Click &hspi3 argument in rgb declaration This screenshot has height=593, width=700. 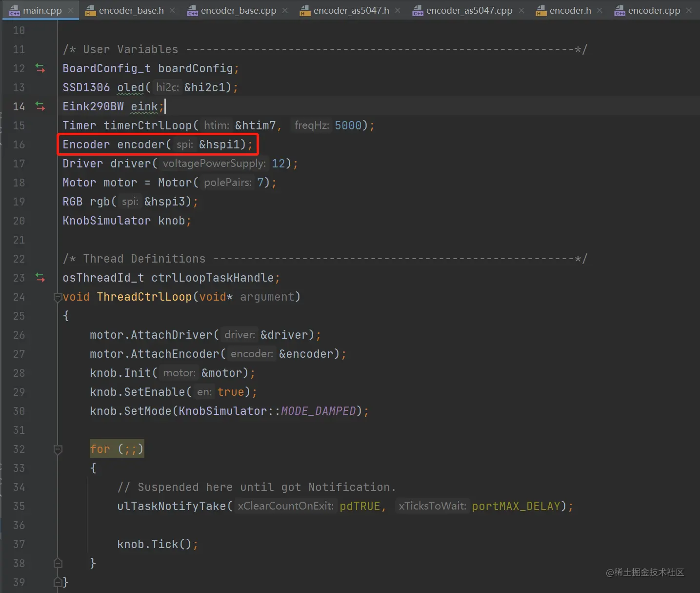(x=165, y=202)
